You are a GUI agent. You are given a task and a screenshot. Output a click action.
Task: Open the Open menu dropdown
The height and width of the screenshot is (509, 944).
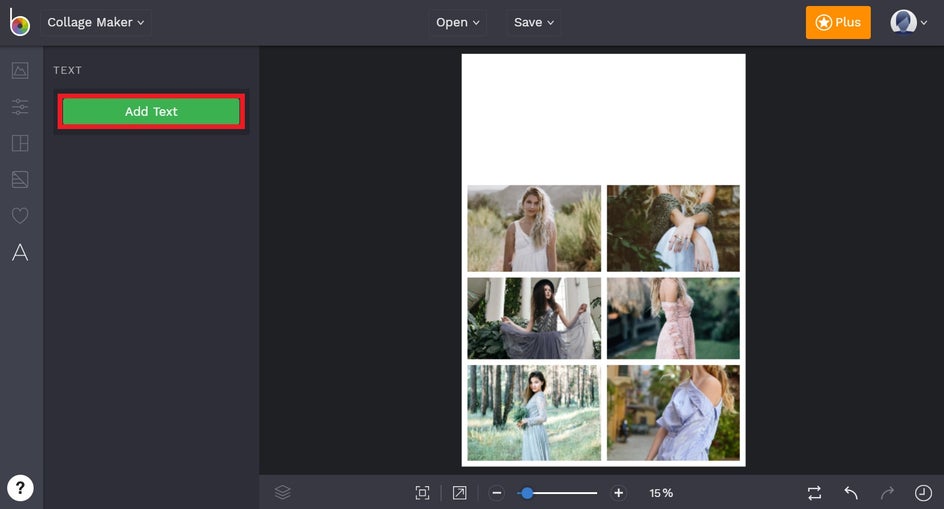click(x=458, y=22)
